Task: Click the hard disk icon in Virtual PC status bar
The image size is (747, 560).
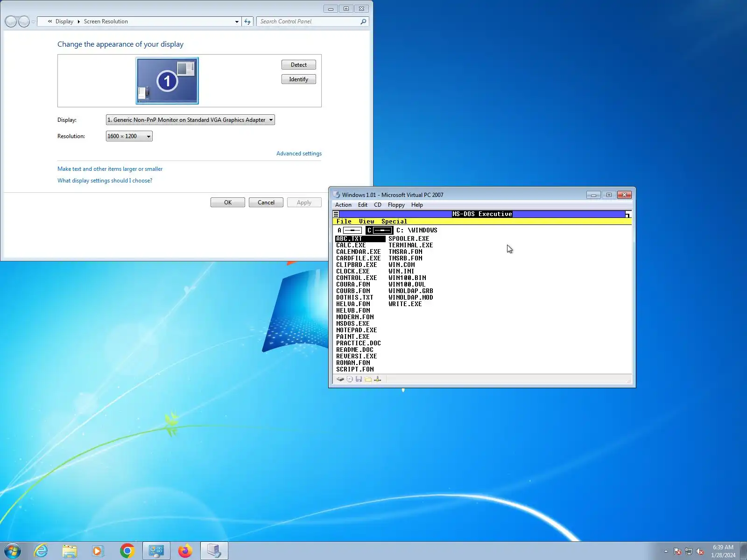Action: (x=340, y=379)
